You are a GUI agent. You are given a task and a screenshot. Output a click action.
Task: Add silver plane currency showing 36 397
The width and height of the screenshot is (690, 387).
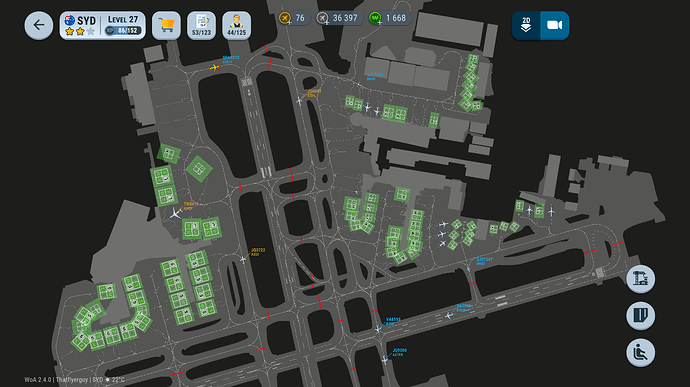click(339, 18)
